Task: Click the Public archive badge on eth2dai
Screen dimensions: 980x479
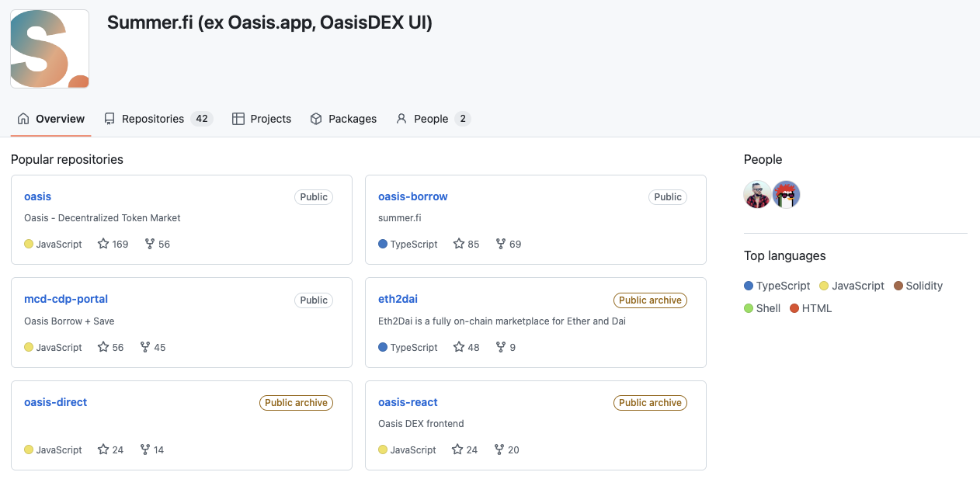Action: [650, 300]
